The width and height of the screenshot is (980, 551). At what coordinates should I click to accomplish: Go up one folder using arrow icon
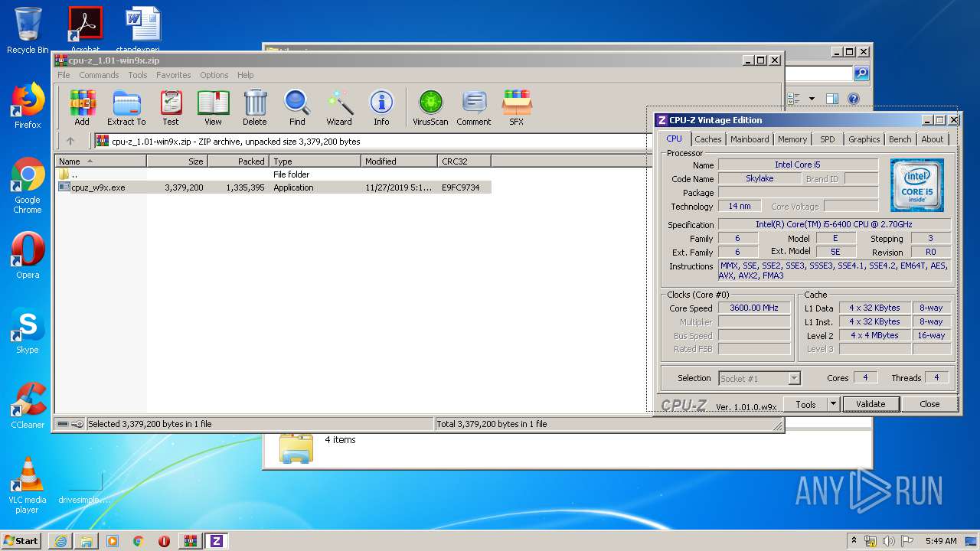pos(70,141)
